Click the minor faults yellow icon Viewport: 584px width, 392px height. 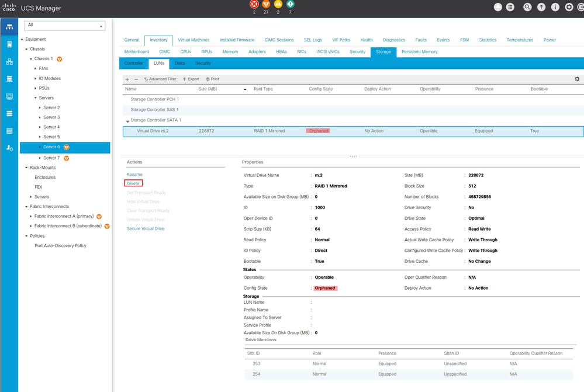point(278,4)
